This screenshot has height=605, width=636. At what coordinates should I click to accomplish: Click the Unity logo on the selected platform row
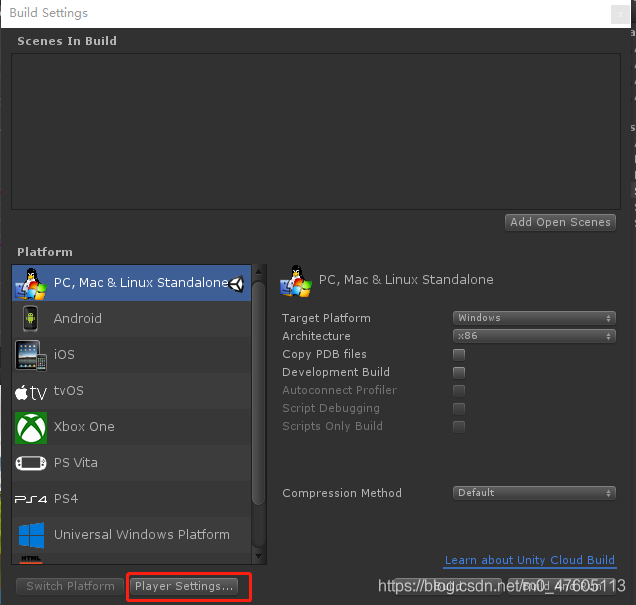pyautogui.click(x=236, y=283)
